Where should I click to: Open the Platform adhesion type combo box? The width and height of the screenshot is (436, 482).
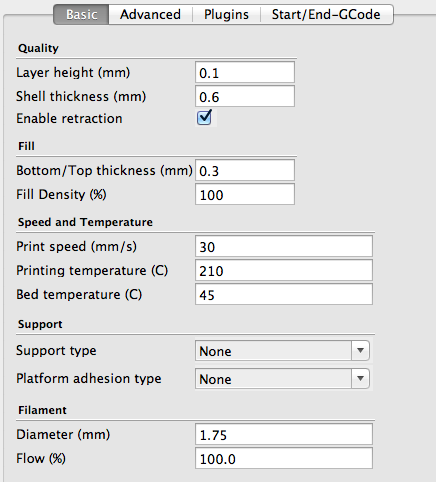click(x=282, y=379)
